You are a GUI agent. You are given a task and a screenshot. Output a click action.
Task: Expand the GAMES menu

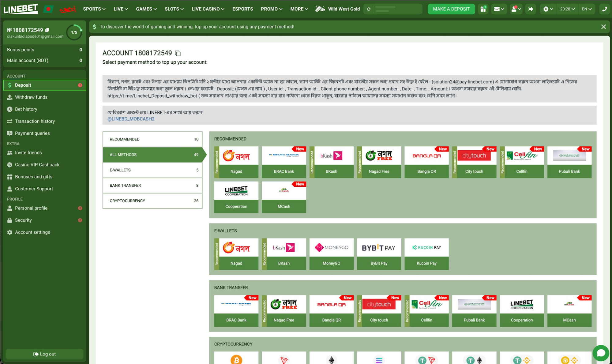click(x=146, y=9)
